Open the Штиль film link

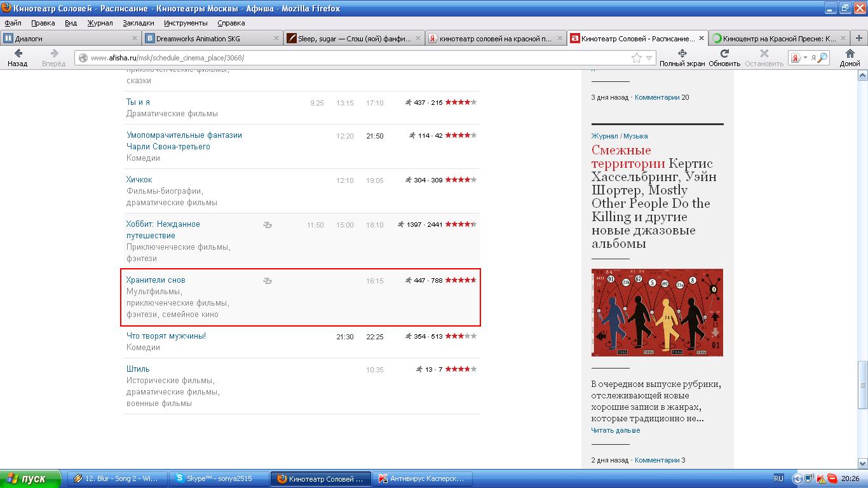138,369
